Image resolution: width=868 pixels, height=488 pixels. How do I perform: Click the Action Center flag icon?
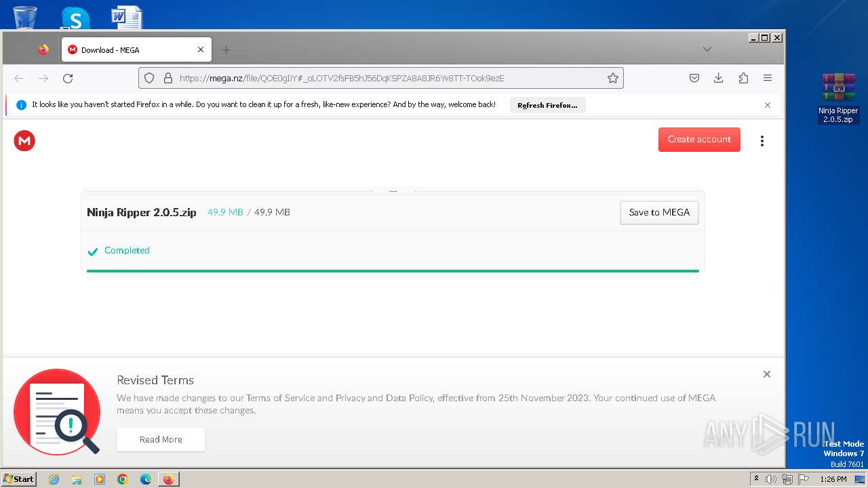pyautogui.click(x=804, y=479)
